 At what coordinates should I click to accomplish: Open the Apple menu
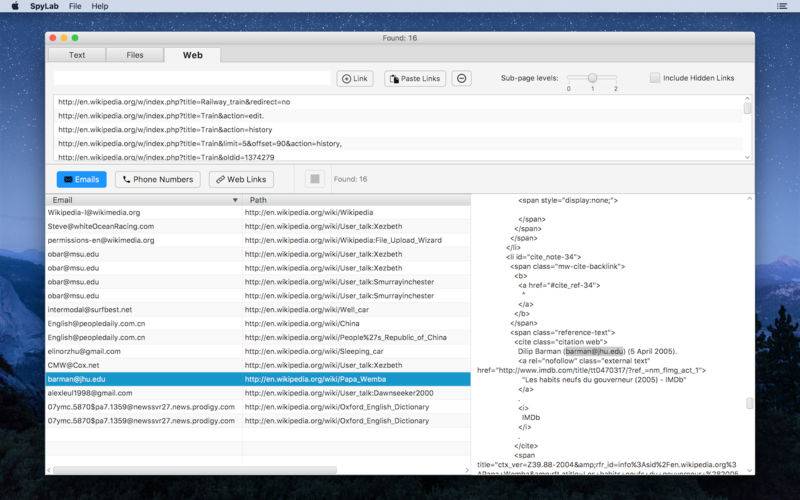pos(15,6)
